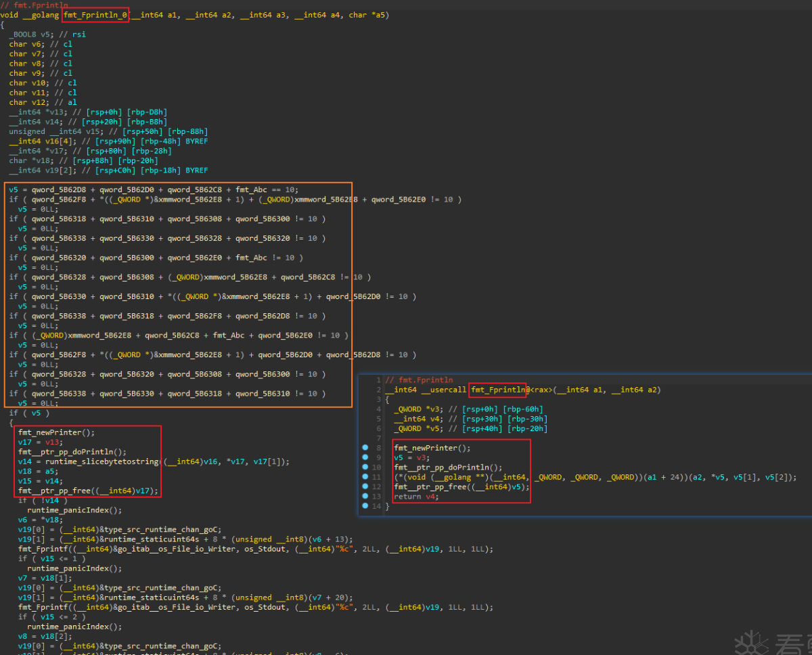The image size is (812, 655).
Task: Open fmt__ptr_pp_doPrintln() in main window
Action: (72, 452)
